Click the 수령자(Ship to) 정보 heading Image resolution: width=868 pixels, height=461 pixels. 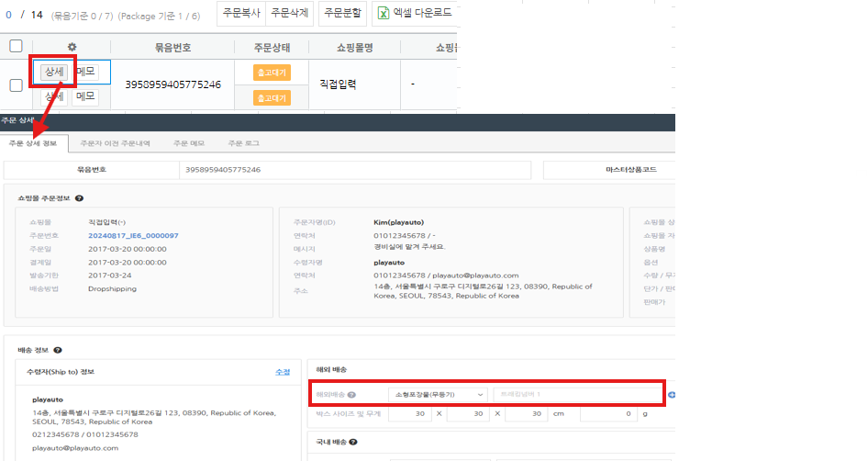tap(61, 372)
